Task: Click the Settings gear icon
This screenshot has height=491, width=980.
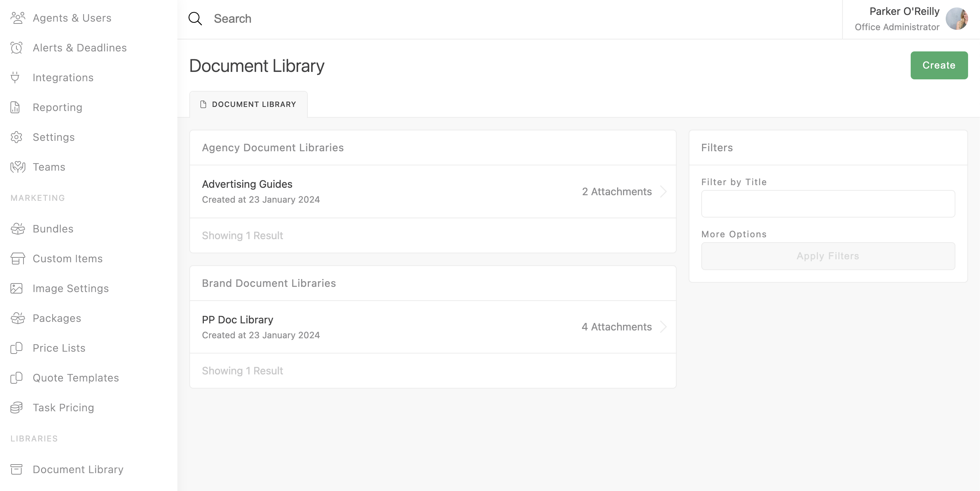Action: pos(16,137)
